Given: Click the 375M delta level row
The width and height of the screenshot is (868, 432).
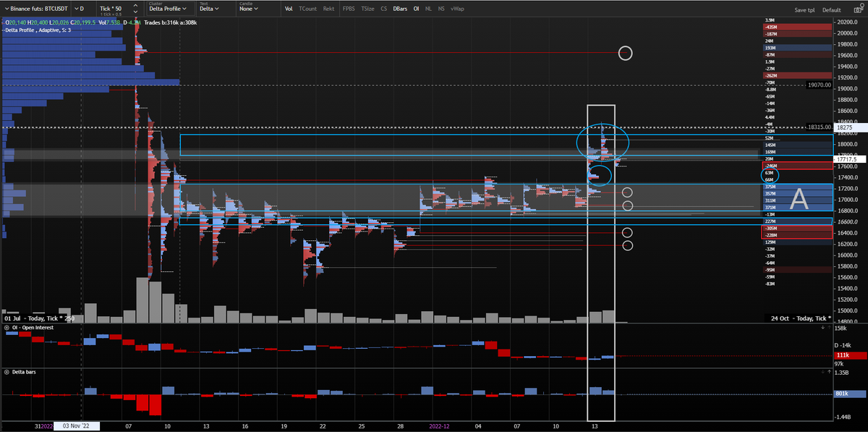Looking at the screenshot, I should pos(797,187).
